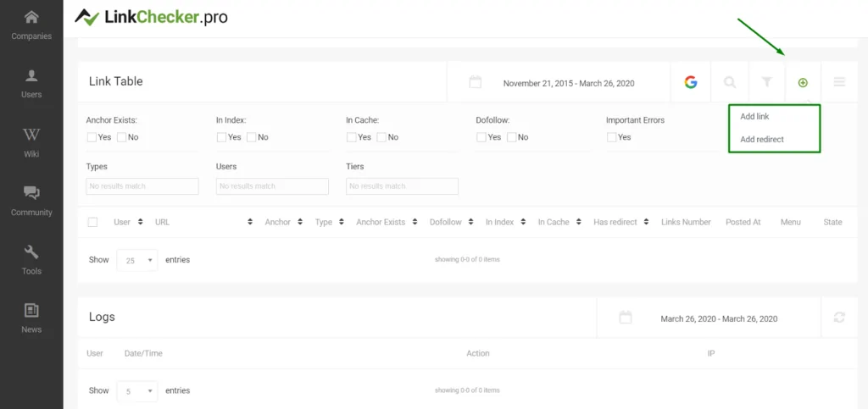Check In Cache Yes checkbox
The image size is (868, 409).
coord(352,137)
